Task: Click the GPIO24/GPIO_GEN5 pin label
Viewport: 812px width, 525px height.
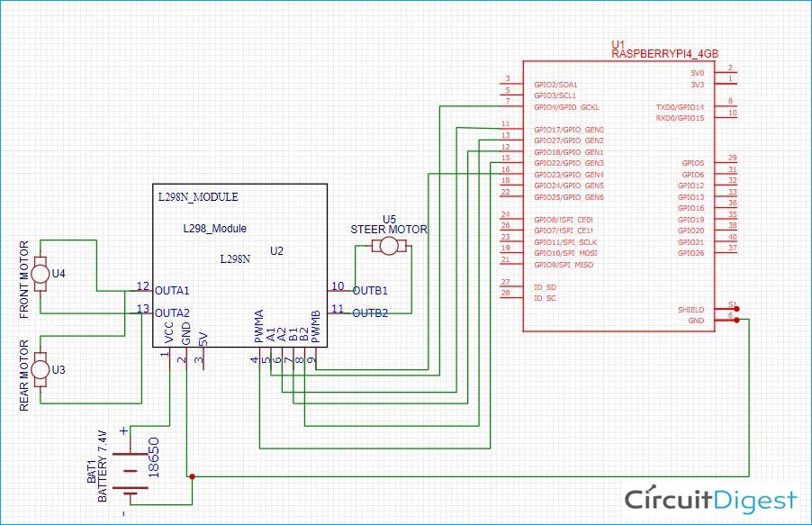Action: 569,186
